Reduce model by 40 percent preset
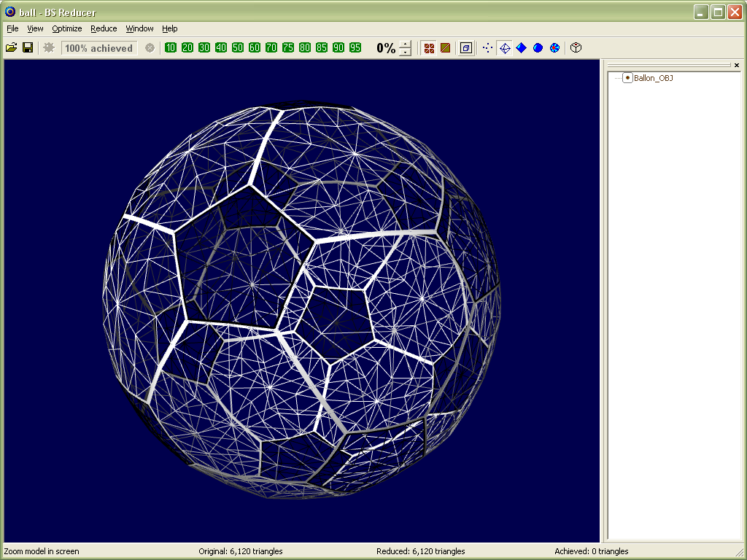 pos(220,47)
